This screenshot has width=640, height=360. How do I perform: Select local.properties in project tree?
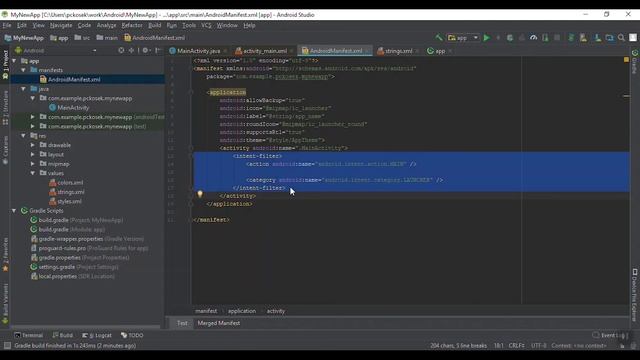(x=58, y=276)
